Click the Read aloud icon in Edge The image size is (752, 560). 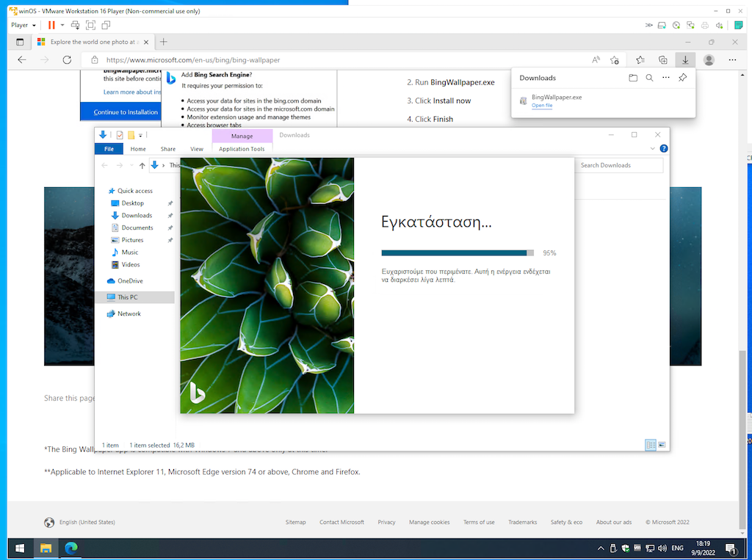(596, 60)
